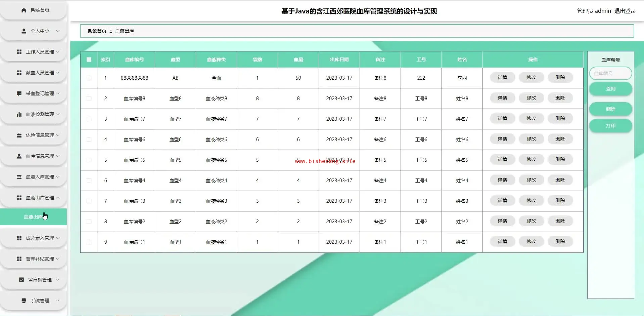Click the 出库日期 column header
Screen dimensions: 644x316
tap(339, 60)
